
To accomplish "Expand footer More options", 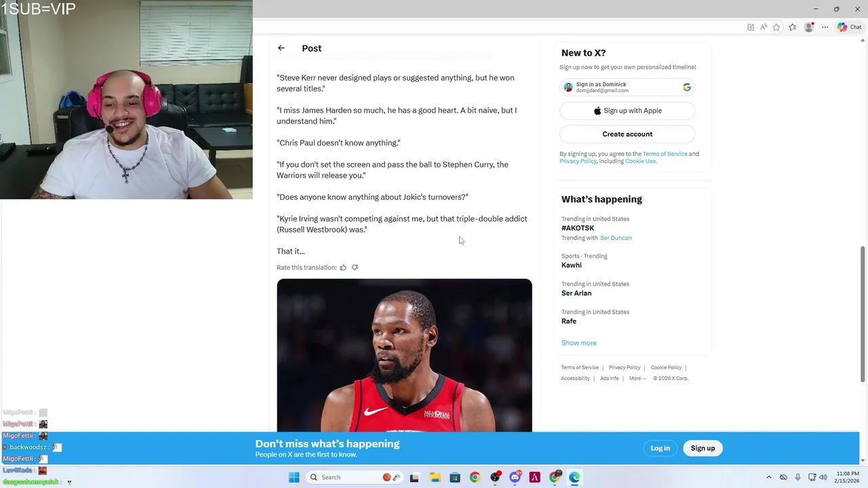I will coord(637,378).
